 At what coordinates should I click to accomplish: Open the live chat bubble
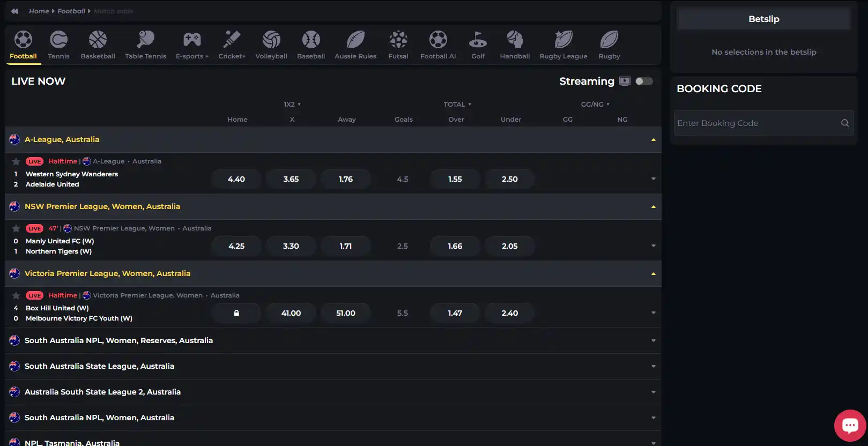850,425
